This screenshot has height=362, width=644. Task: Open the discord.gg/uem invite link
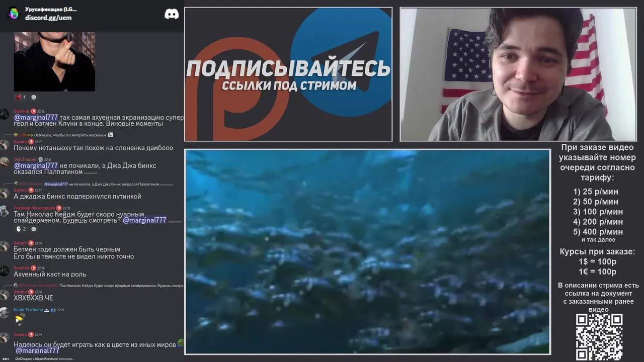coord(48,18)
